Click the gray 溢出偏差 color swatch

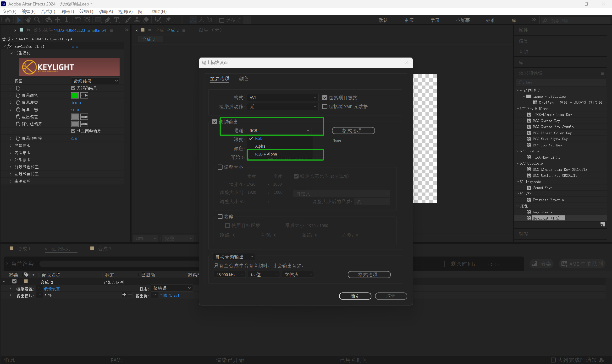(x=75, y=117)
